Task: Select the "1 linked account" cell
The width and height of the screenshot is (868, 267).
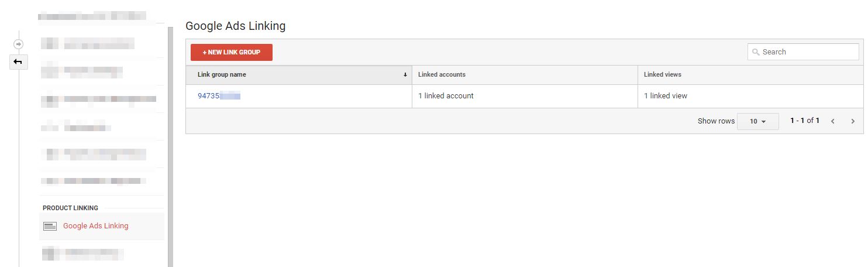Action: [x=446, y=96]
